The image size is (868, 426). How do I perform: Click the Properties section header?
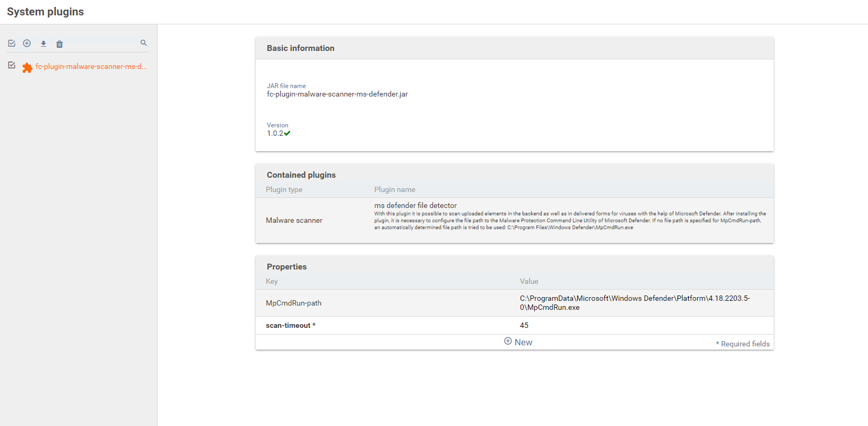tap(287, 267)
